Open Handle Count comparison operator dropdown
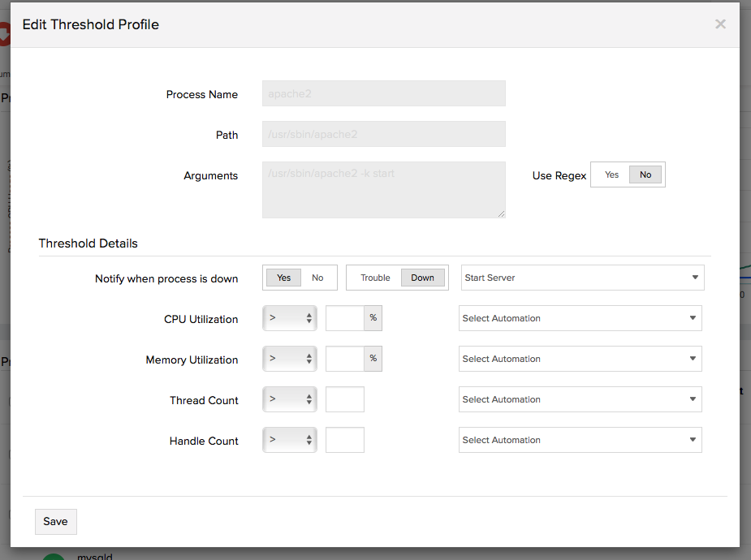The image size is (751, 560). pos(290,440)
